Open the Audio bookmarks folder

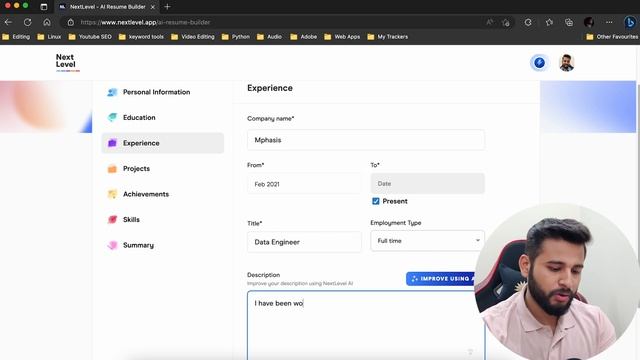click(x=269, y=37)
